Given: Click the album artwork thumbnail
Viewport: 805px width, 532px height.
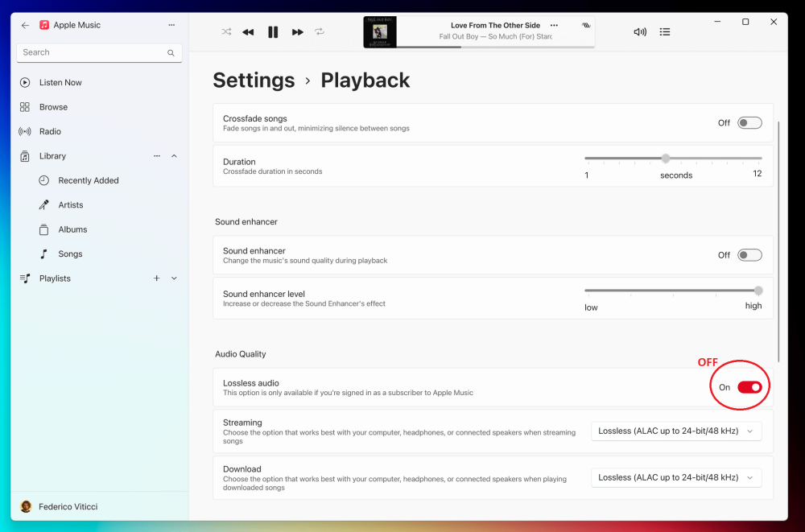Looking at the screenshot, I should click(x=380, y=32).
